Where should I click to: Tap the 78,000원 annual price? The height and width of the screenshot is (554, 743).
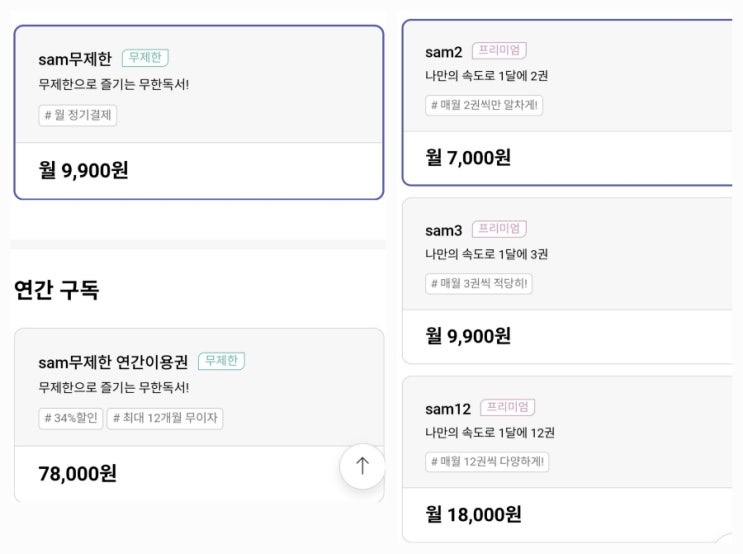(77, 473)
